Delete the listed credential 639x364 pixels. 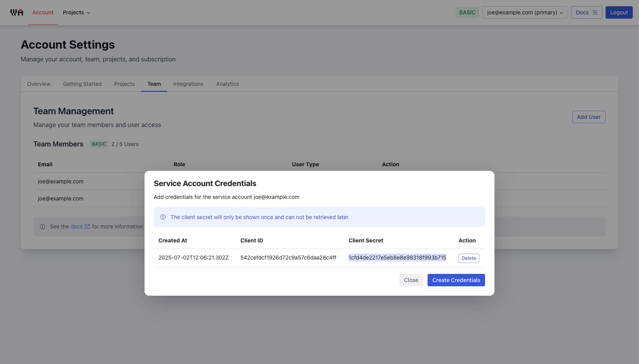tap(468, 258)
